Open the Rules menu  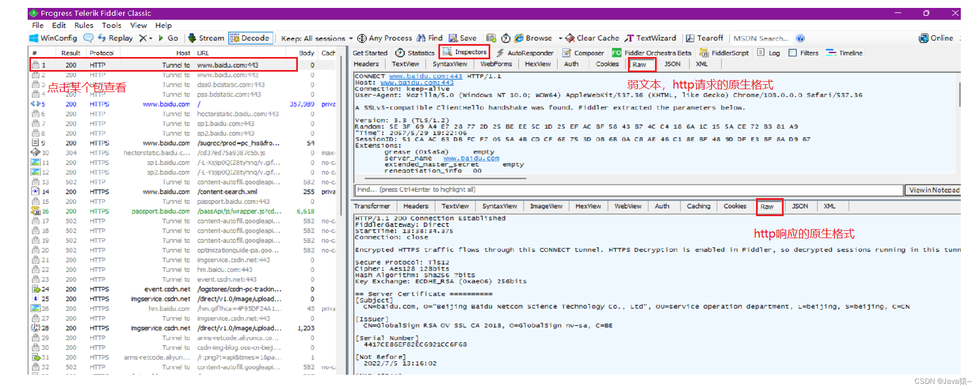[84, 25]
